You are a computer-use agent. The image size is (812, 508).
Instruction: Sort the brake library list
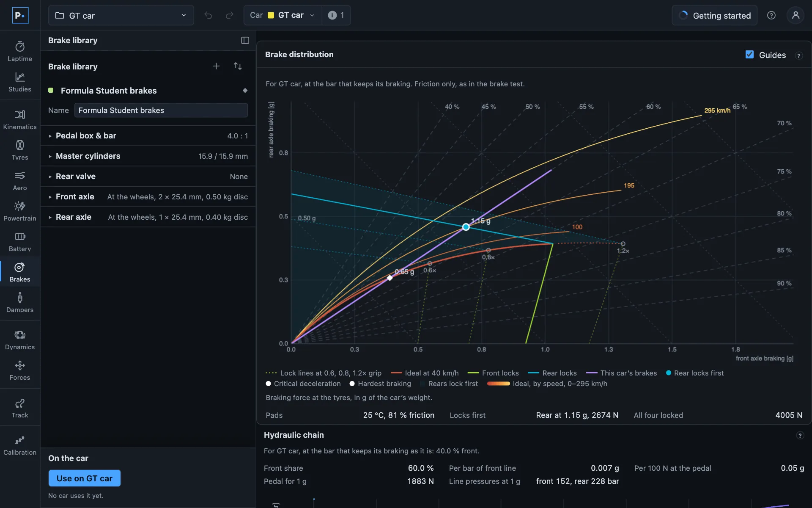click(x=238, y=66)
